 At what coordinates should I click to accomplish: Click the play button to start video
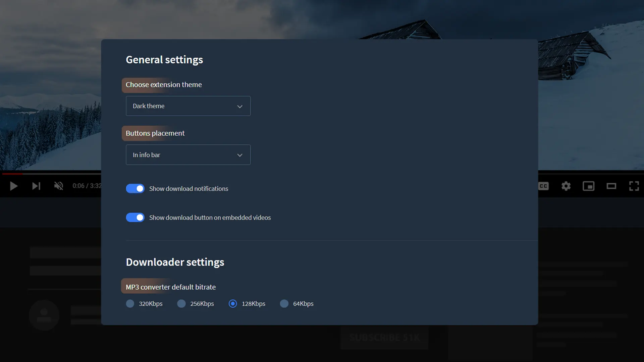[13, 186]
